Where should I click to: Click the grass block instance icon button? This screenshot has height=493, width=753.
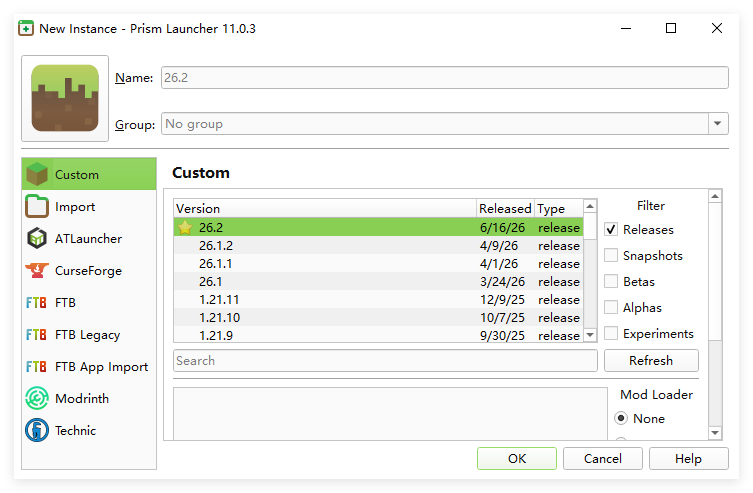click(65, 98)
